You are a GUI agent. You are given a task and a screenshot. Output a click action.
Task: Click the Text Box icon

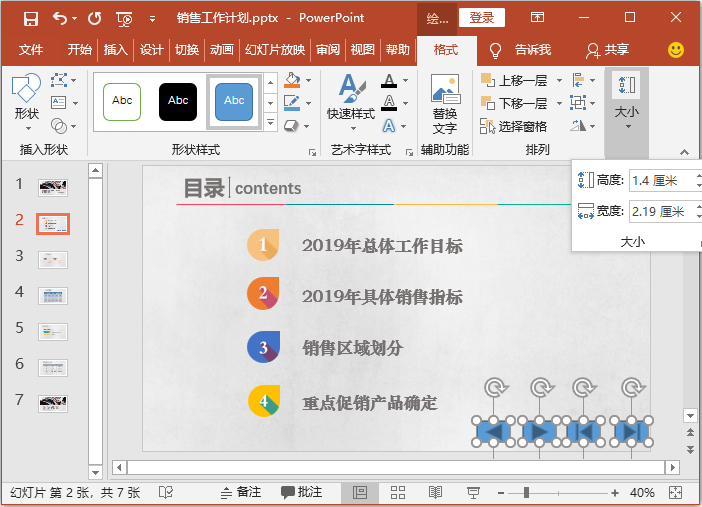pos(59,103)
